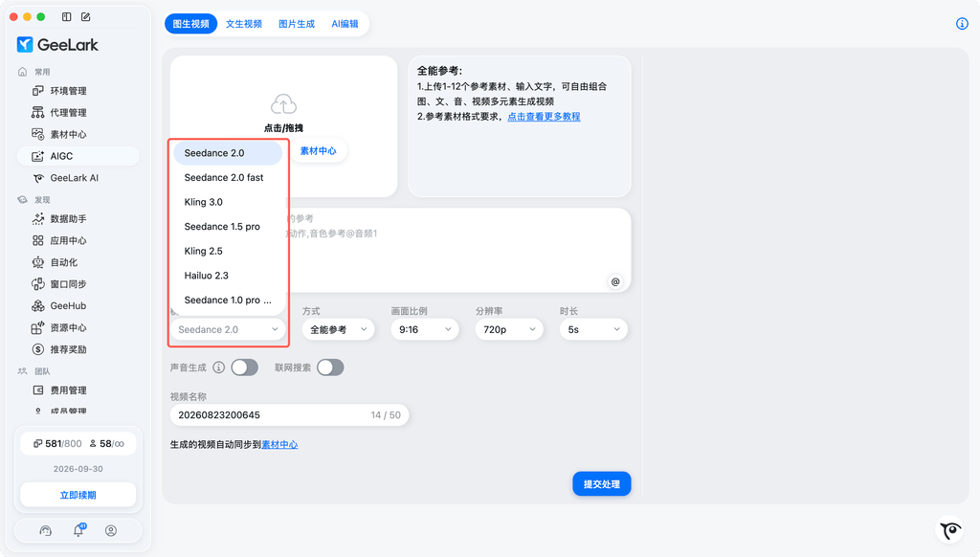Click the 视频名称 input field

(289, 415)
